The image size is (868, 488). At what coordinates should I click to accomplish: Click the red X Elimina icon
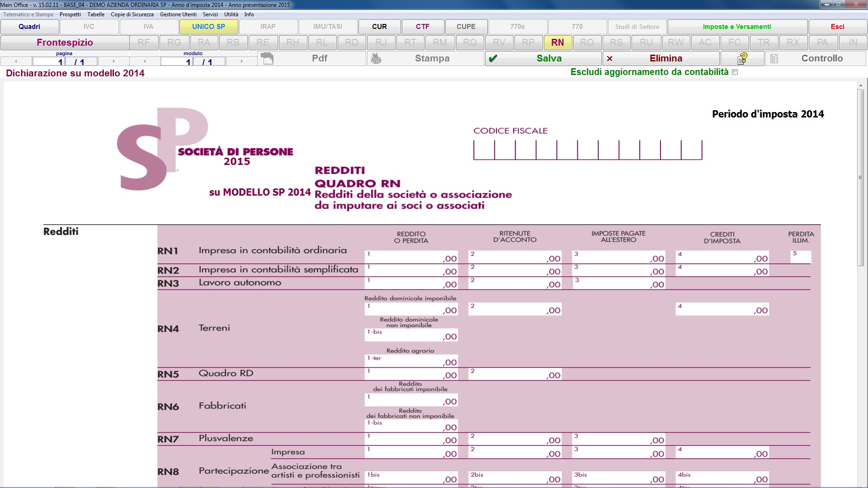click(x=609, y=58)
